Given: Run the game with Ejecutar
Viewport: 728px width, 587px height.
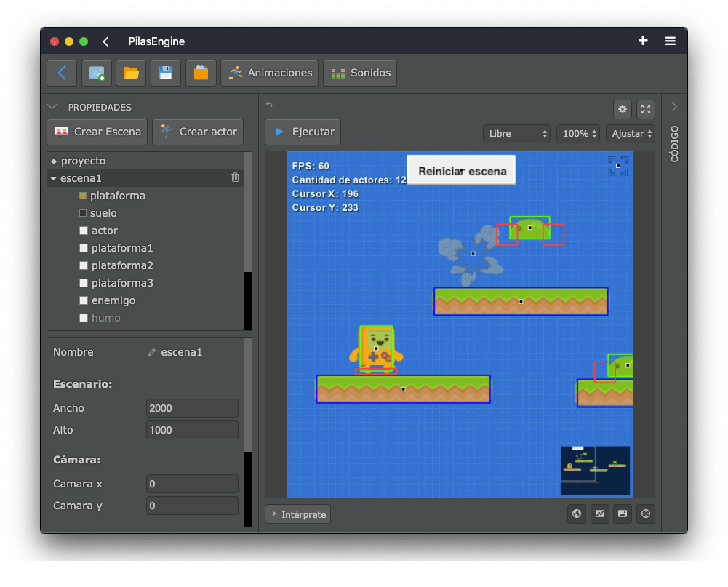Looking at the screenshot, I should [x=303, y=132].
